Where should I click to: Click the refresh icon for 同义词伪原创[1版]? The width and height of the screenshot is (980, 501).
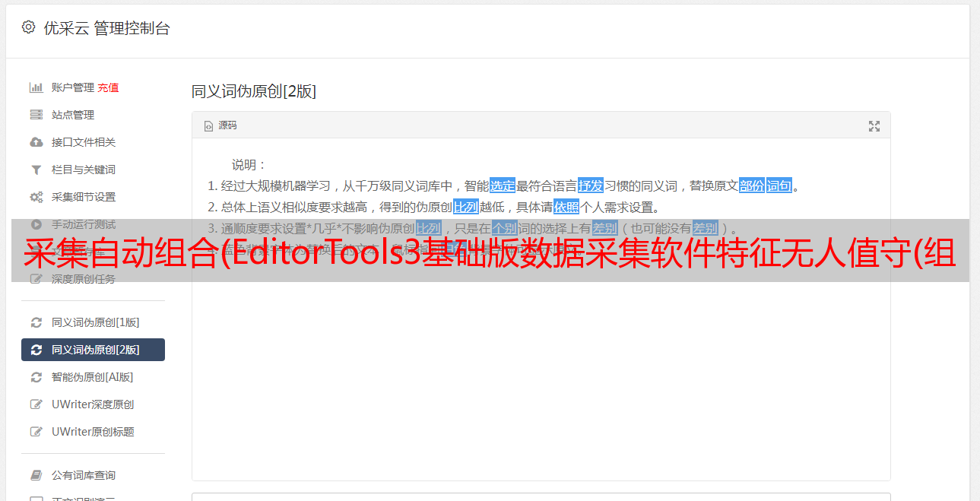(36, 322)
